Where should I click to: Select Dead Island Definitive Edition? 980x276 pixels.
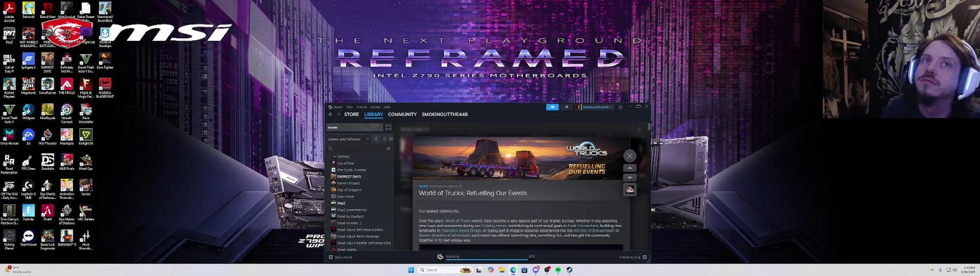[x=360, y=230]
